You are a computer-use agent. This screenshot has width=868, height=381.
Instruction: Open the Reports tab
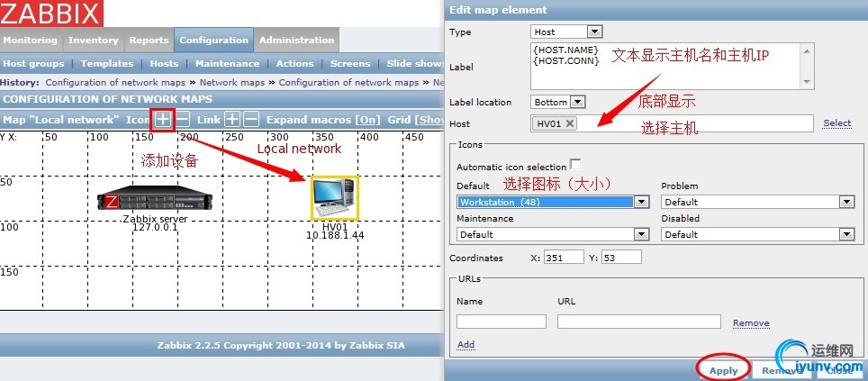(149, 40)
